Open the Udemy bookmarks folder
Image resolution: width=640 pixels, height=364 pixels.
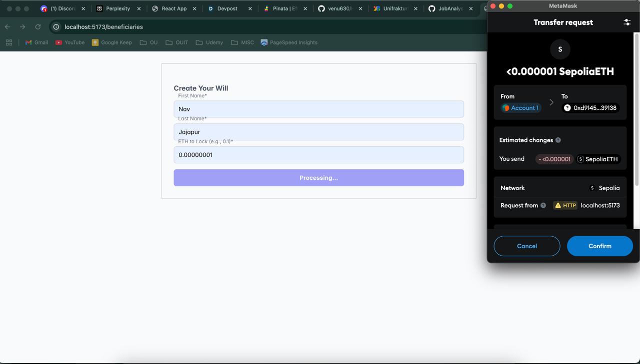point(209,42)
